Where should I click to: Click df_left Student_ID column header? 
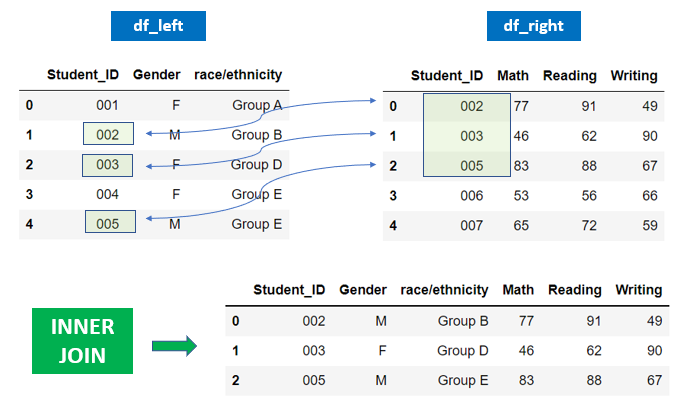pos(84,74)
